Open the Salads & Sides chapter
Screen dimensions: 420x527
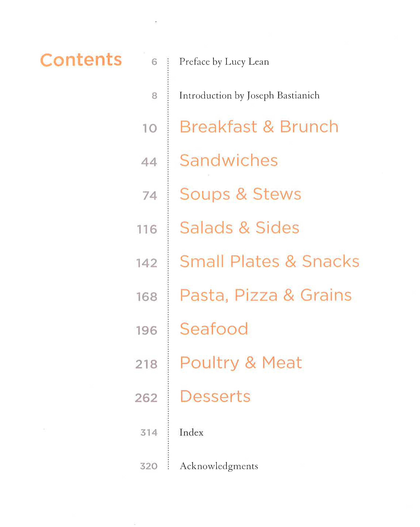click(x=239, y=228)
